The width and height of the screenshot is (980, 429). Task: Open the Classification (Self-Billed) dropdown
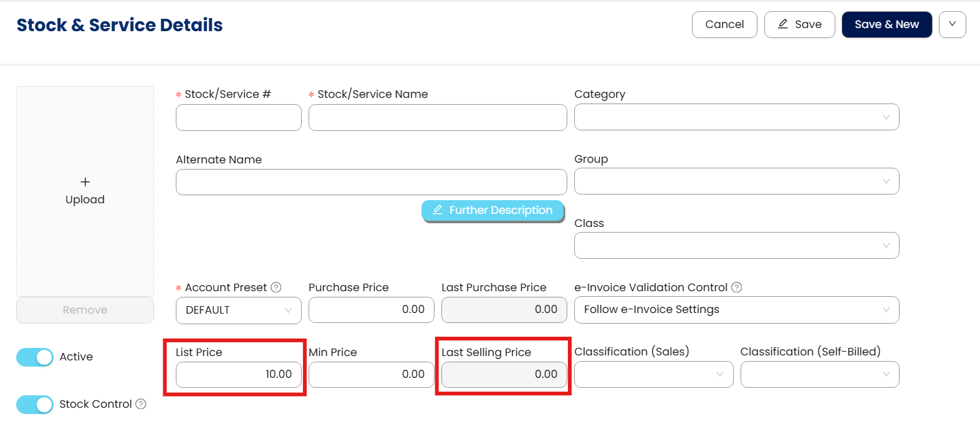819,375
